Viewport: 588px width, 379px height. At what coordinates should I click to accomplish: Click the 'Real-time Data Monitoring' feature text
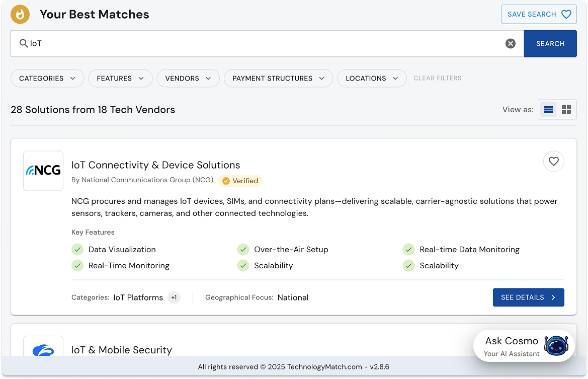pos(469,250)
